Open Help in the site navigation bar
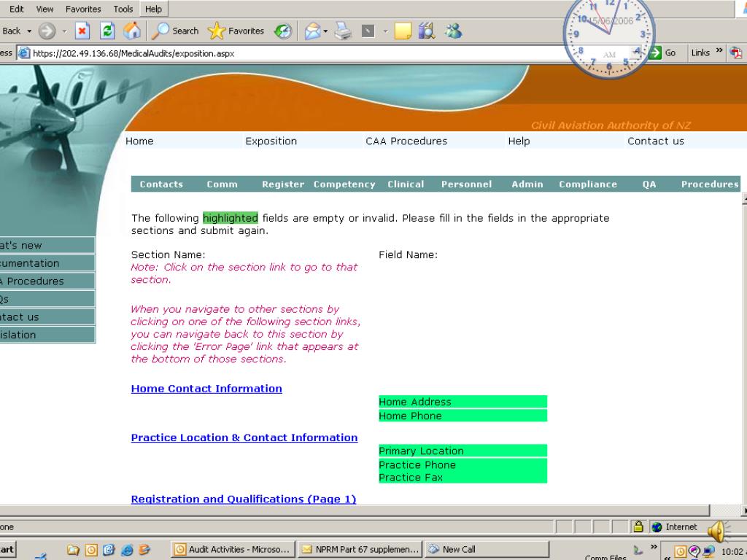 [519, 141]
